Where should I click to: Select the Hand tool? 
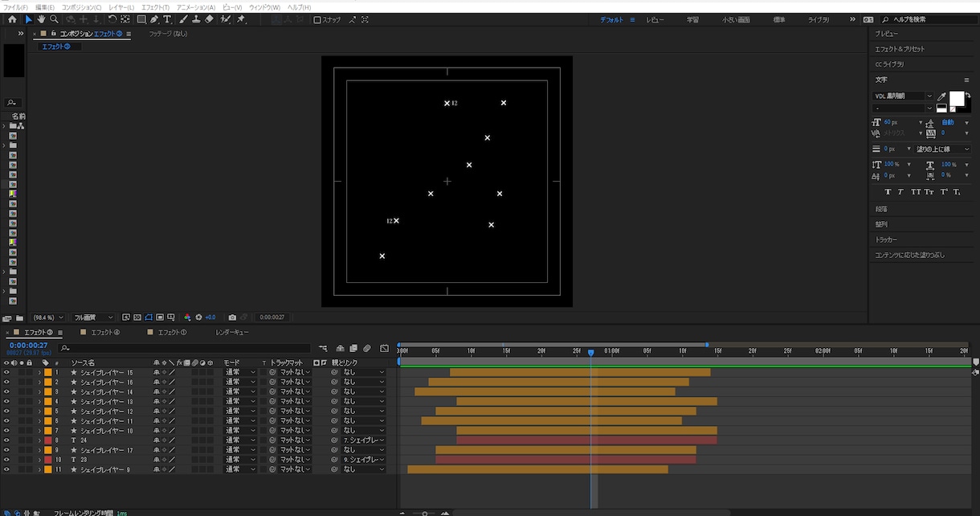click(x=41, y=19)
